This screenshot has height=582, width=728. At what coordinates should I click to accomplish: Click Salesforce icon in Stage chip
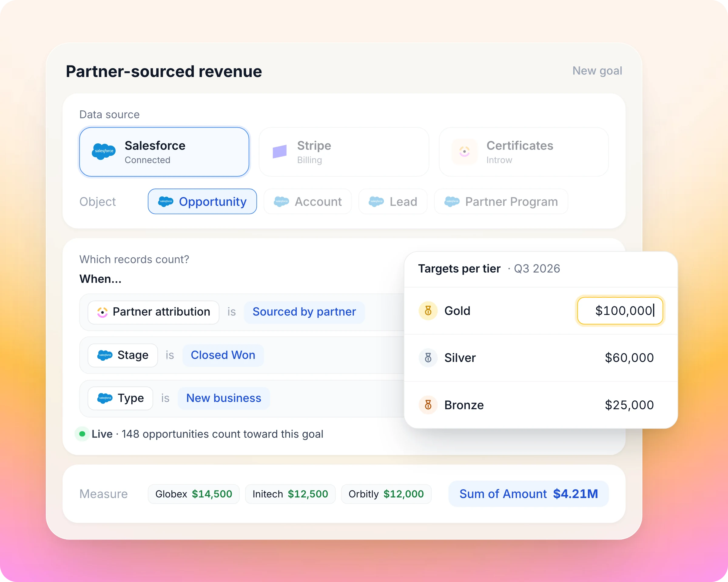[x=105, y=355]
